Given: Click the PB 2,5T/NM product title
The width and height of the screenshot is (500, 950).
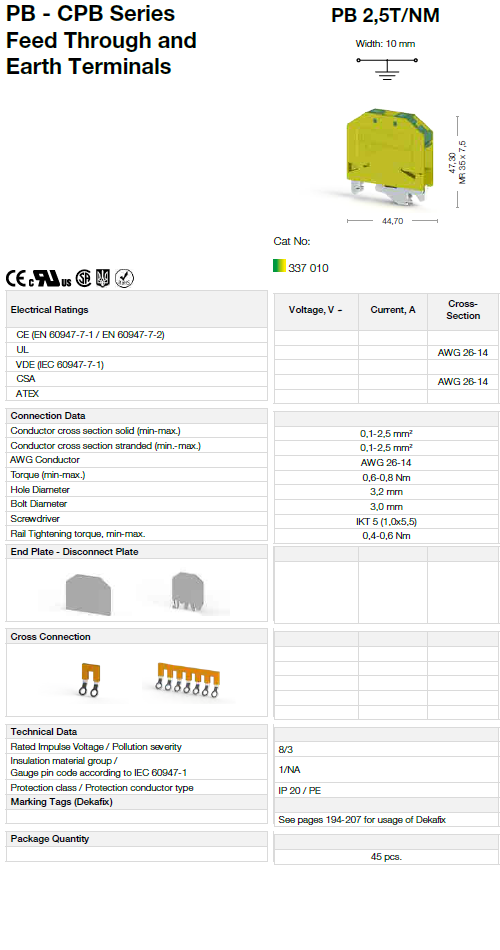Looking at the screenshot, I should click(x=385, y=16).
